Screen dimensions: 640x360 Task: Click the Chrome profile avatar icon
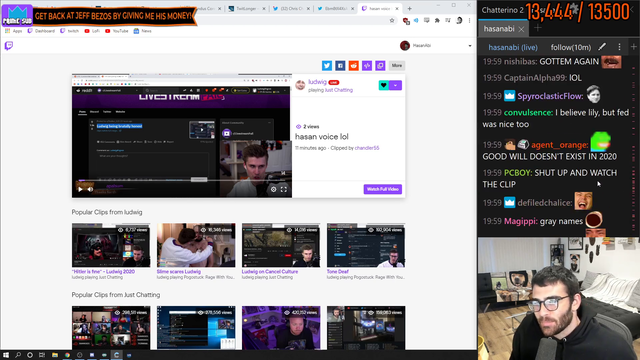click(459, 20)
